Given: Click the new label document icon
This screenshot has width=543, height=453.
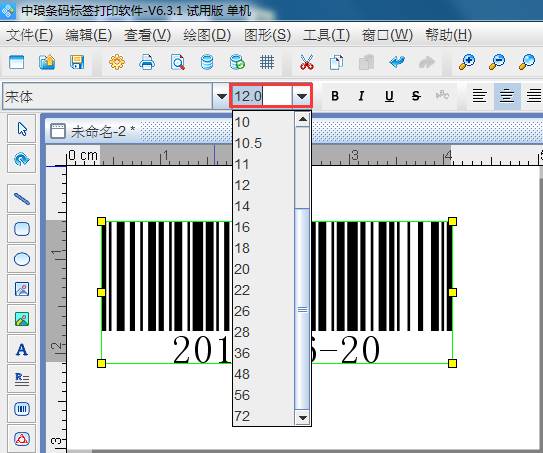Looking at the screenshot, I should (16, 63).
